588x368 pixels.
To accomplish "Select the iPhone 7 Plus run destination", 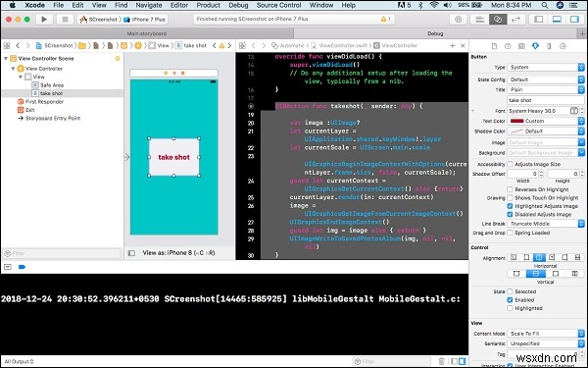I will tap(145, 20).
